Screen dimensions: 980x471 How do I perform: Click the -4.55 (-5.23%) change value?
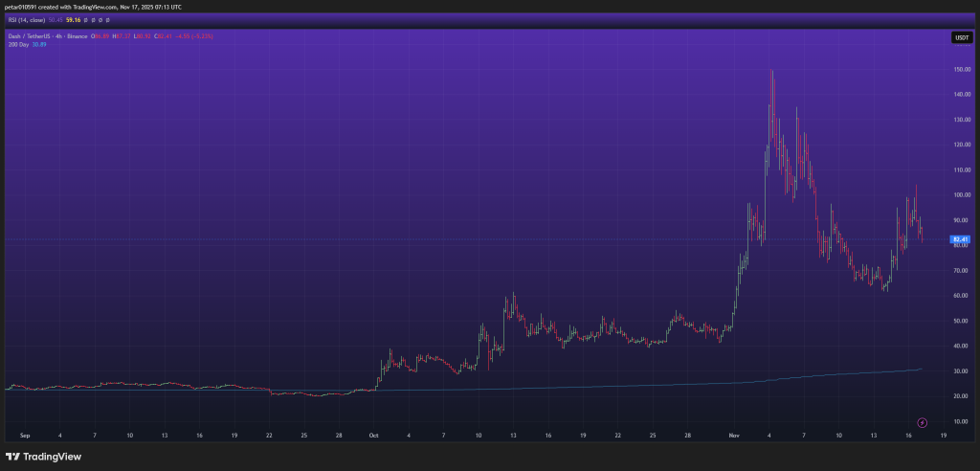194,36
